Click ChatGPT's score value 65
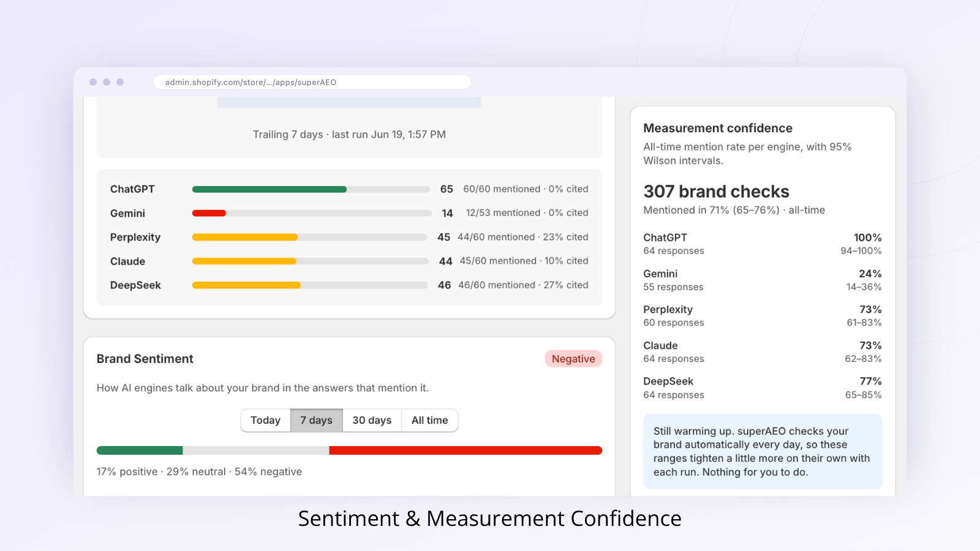 [447, 189]
